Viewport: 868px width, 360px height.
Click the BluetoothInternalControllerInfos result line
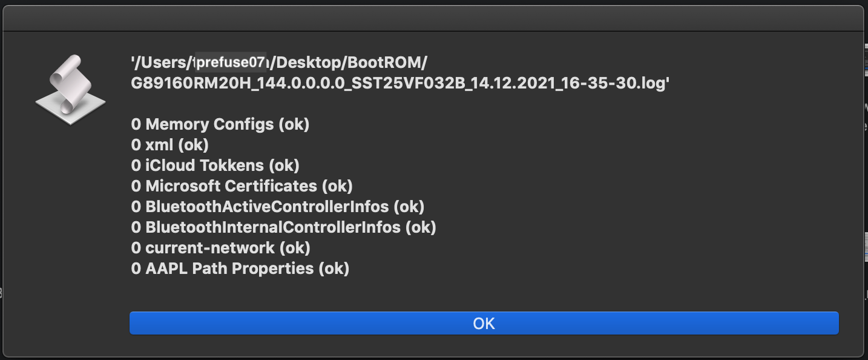pos(283,227)
